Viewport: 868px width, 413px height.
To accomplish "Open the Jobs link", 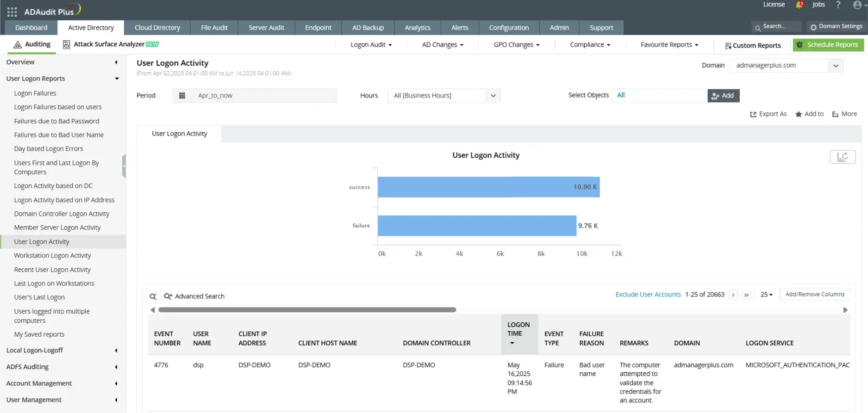I will pos(818,5).
